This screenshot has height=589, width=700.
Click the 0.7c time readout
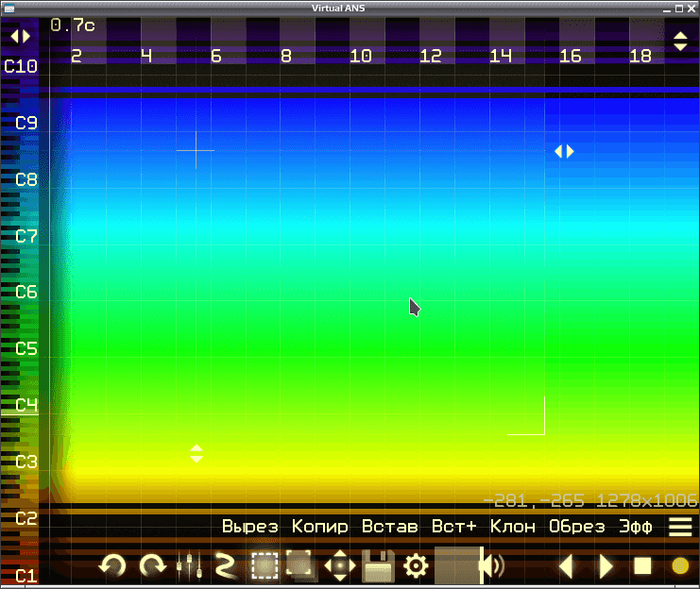73,25
